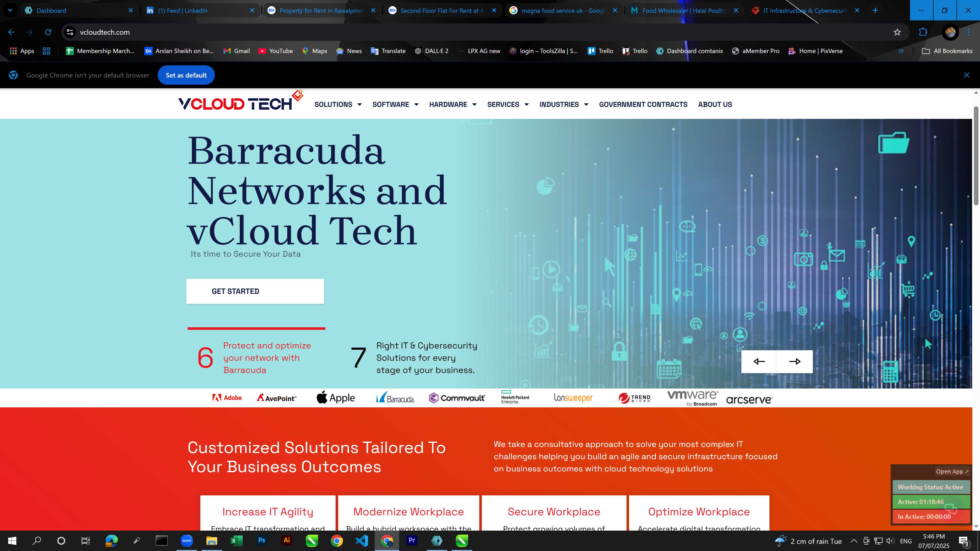Switch to Food Wholesaler Halal Poultry tab
The width and height of the screenshot is (980, 551).
(x=684, y=10)
